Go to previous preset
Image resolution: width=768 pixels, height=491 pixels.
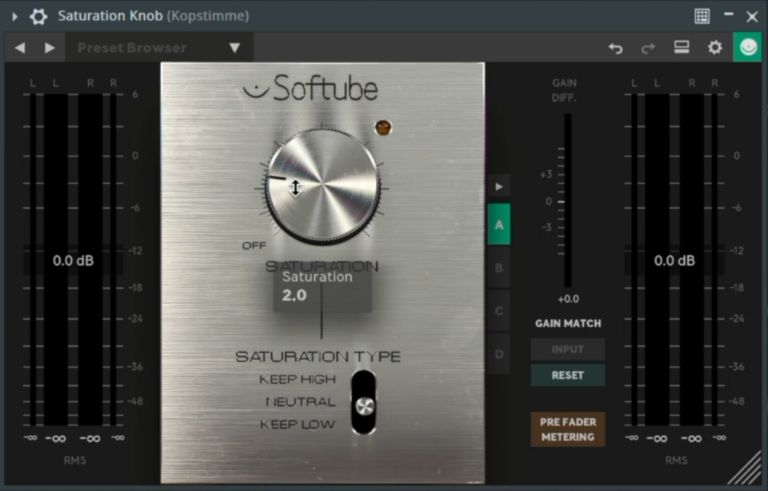pyautogui.click(x=20, y=48)
